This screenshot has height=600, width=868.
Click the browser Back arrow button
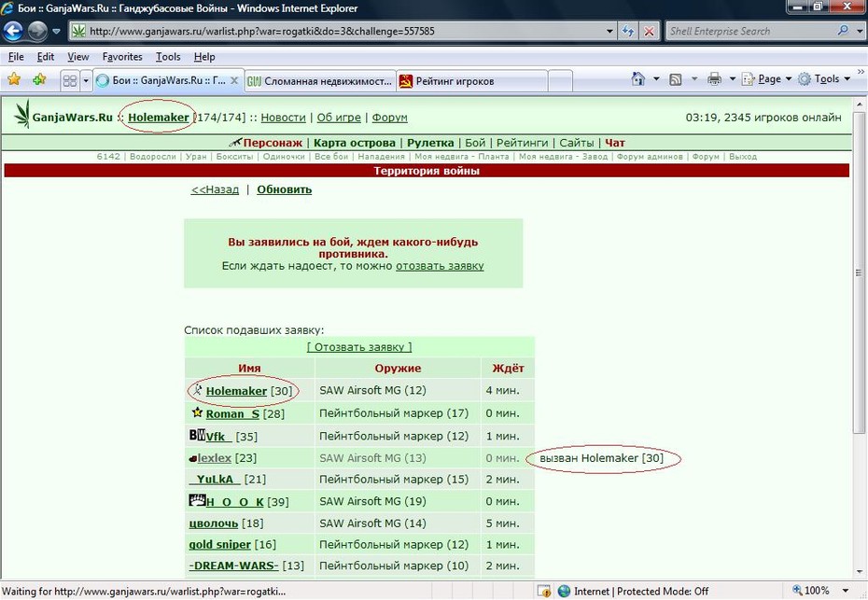(14, 31)
